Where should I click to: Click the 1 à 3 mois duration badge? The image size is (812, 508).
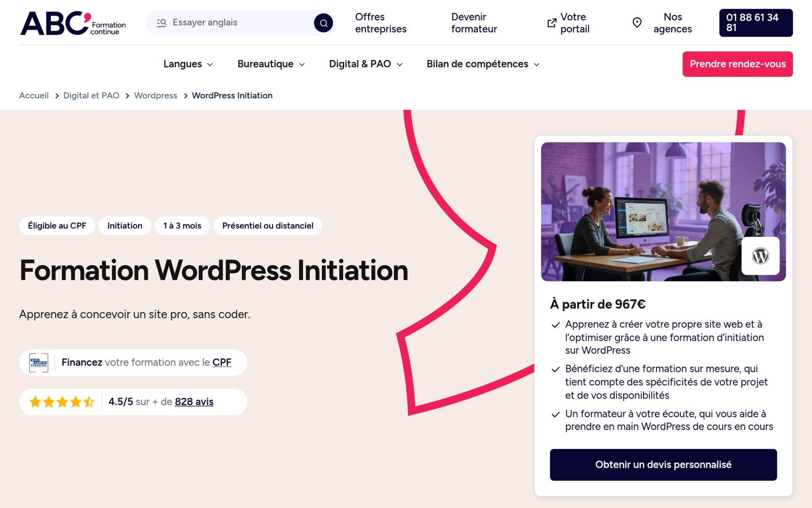[182, 225]
